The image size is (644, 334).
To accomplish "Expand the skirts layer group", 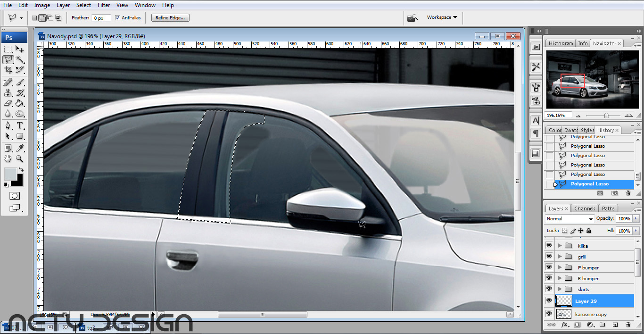I will tap(560, 289).
